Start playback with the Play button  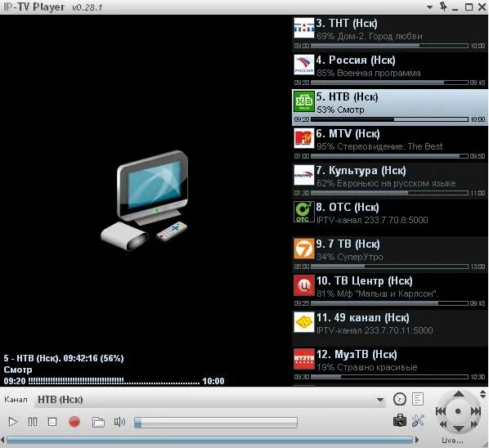[x=12, y=422]
